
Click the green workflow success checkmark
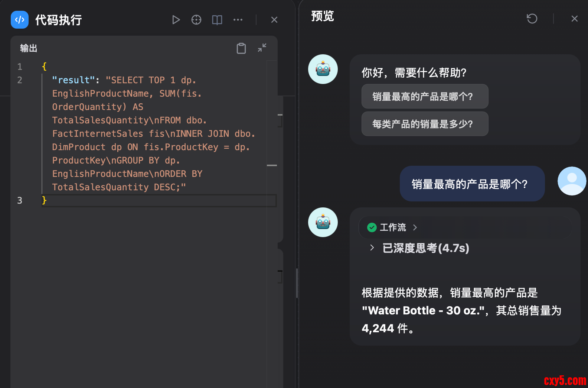pyautogui.click(x=372, y=227)
